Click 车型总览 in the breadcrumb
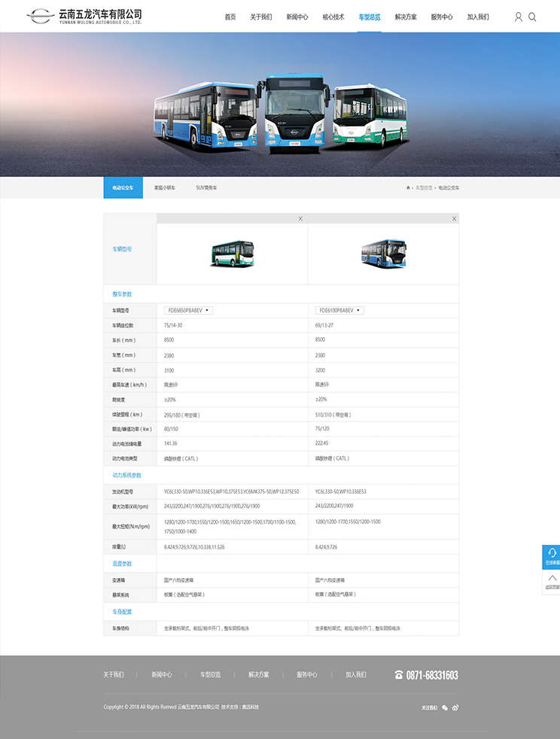 tap(424, 187)
